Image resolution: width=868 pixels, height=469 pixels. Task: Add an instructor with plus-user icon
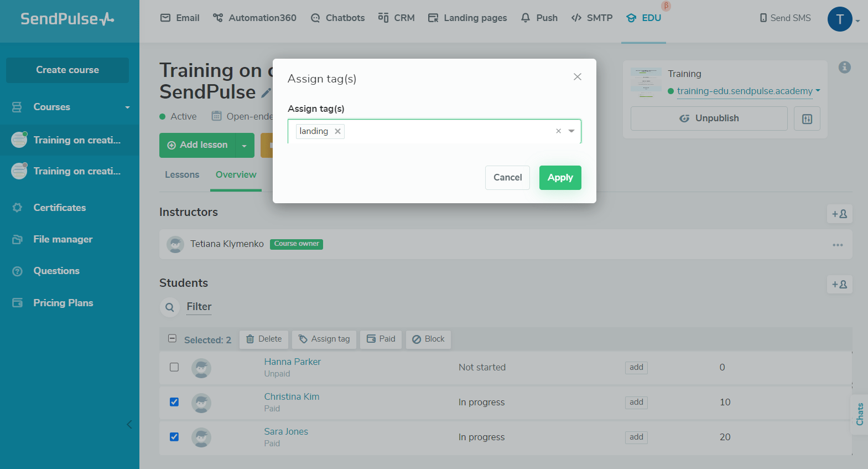839,214
